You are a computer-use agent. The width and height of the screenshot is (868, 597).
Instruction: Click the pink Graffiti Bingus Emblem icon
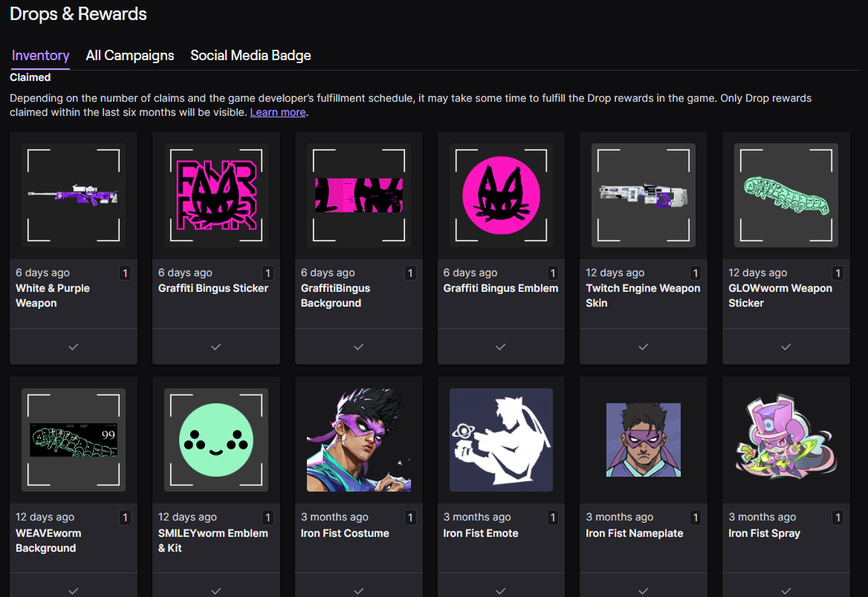501,195
